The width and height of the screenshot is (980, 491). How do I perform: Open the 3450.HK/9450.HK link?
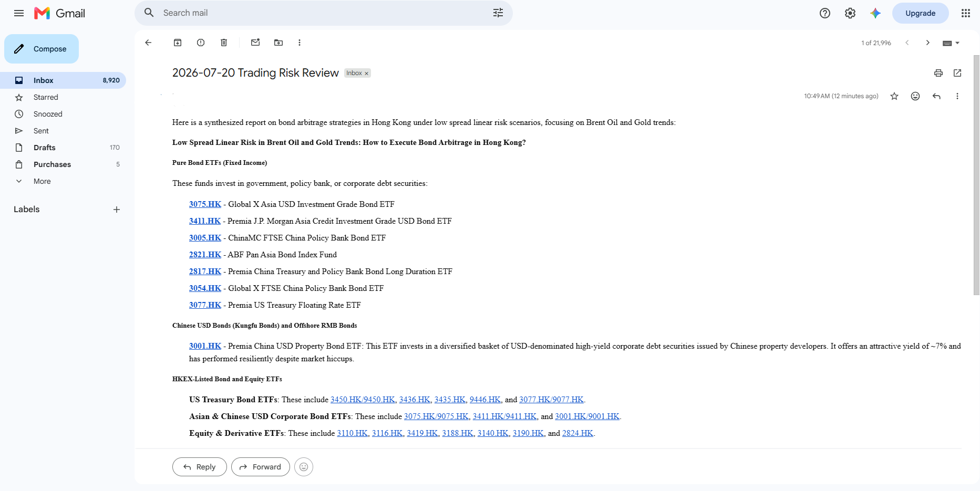[363, 400]
